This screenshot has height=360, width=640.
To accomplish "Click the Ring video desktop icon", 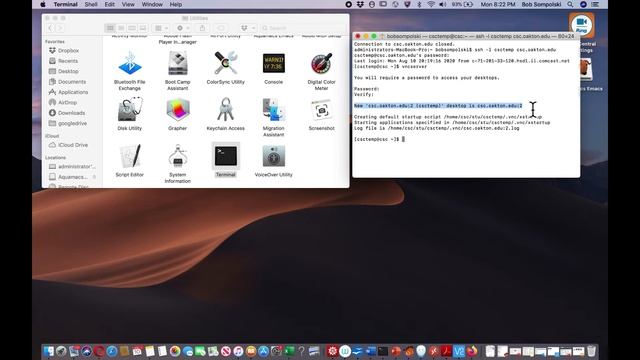I will (x=582, y=24).
